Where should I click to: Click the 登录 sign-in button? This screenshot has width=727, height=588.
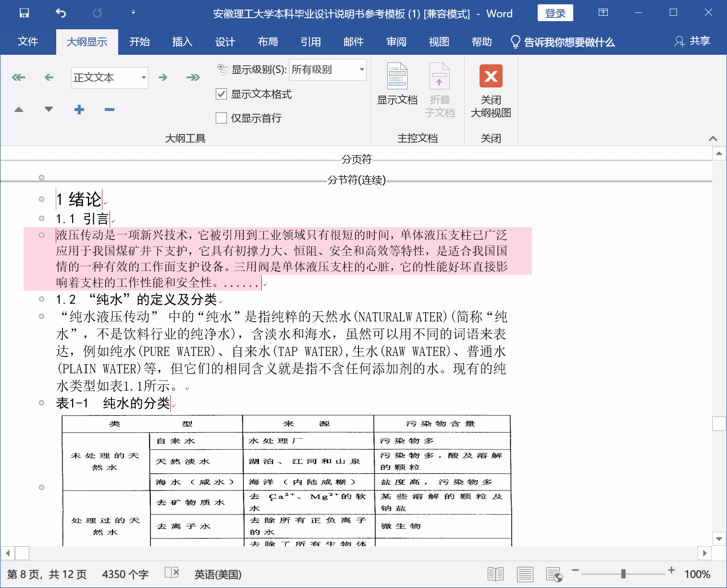(555, 13)
